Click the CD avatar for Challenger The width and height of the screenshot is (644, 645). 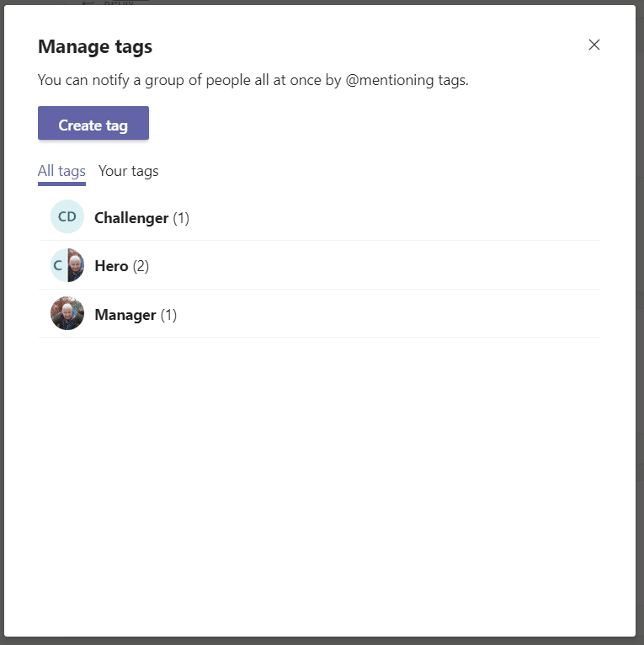pos(67,217)
